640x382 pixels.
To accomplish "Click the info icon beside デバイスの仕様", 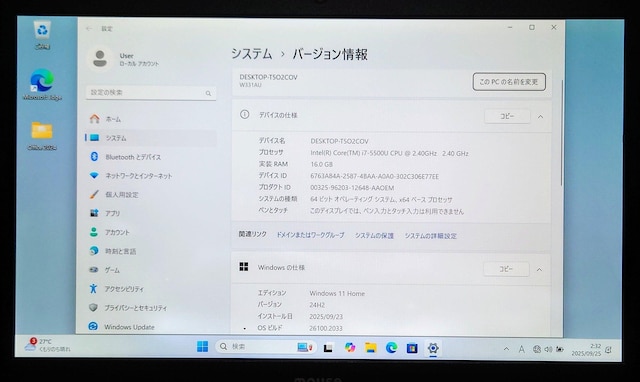I will click(x=244, y=115).
